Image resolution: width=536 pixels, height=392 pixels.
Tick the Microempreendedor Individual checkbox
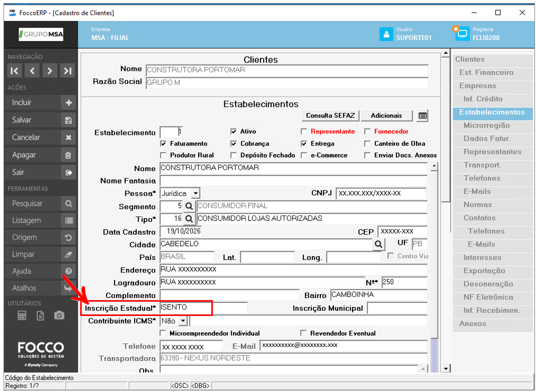[163, 333]
